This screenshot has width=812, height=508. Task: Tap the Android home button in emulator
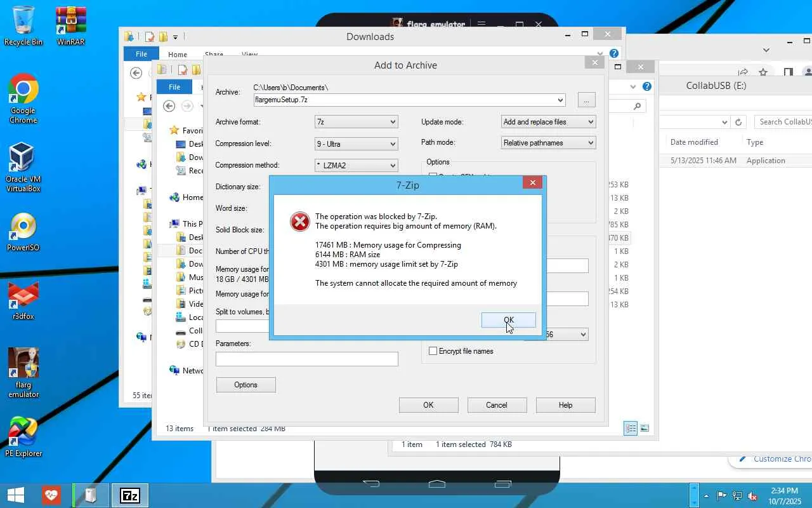pyautogui.click(x=437, y=484)
